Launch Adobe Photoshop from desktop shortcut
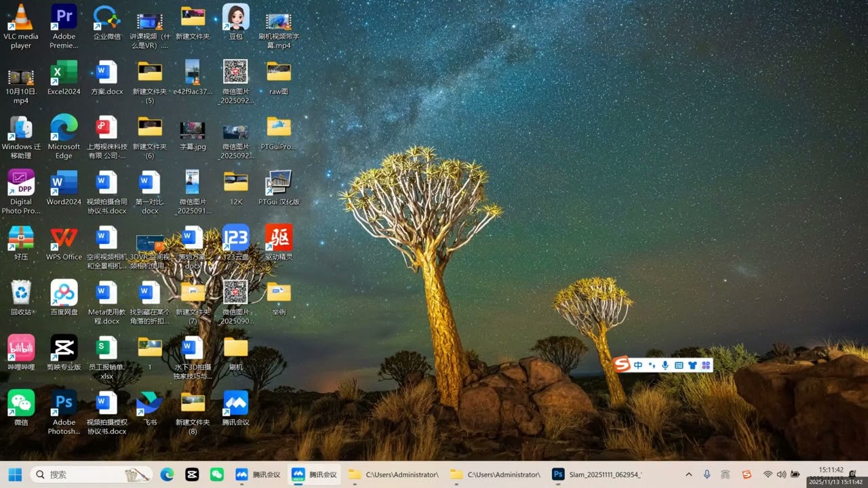 coord(64,412)
